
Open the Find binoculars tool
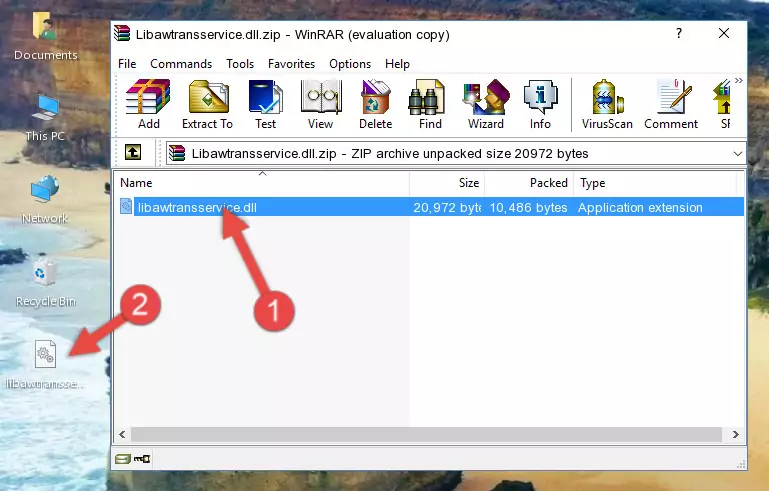pyautogui.click(x=430, y=104)
